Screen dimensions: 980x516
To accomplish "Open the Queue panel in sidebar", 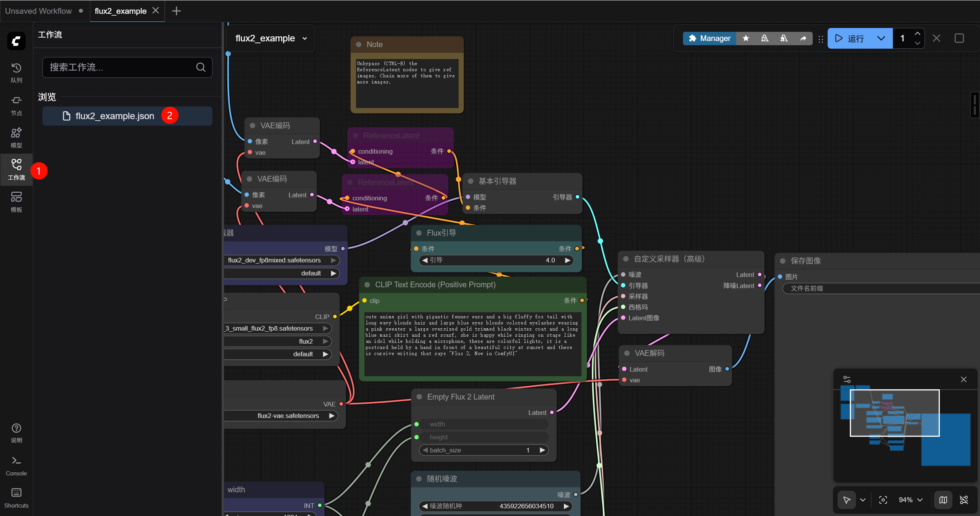I will pyautogui.click(x=16, y=72).
